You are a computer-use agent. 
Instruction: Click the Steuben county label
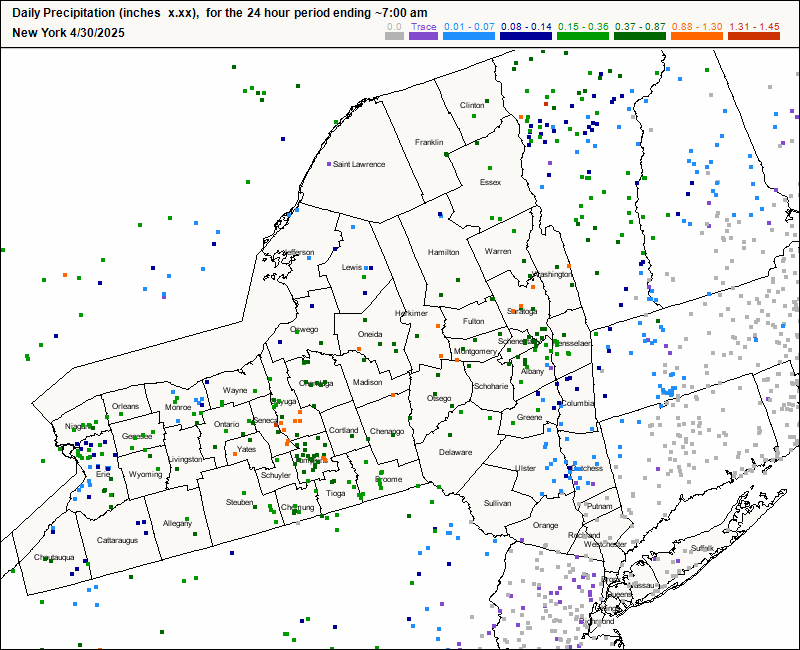(x=239, y=503)
